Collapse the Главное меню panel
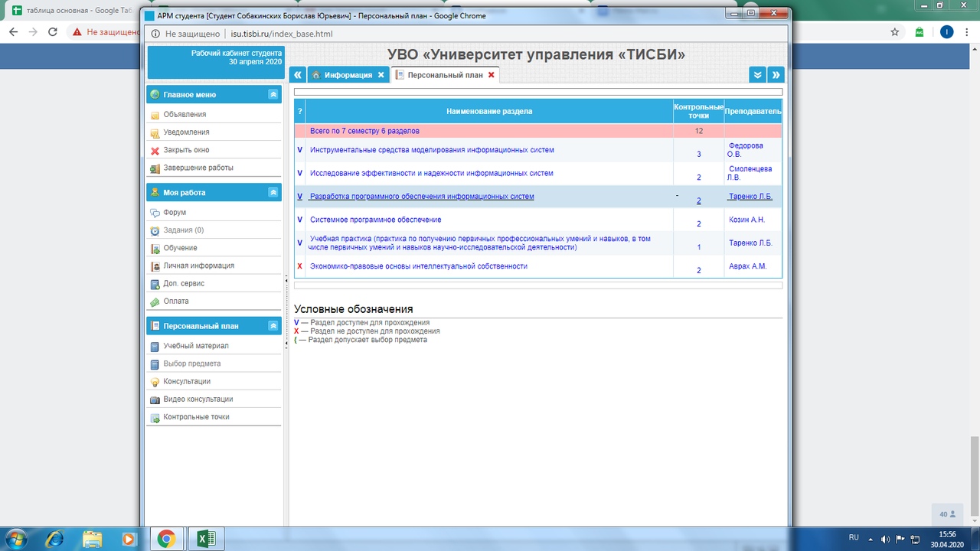The image size is (980, 551). click(273, 95)
